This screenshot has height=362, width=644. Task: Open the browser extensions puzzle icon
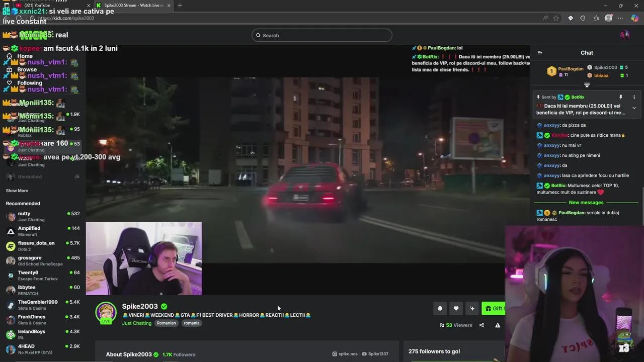tap(583, 18)
